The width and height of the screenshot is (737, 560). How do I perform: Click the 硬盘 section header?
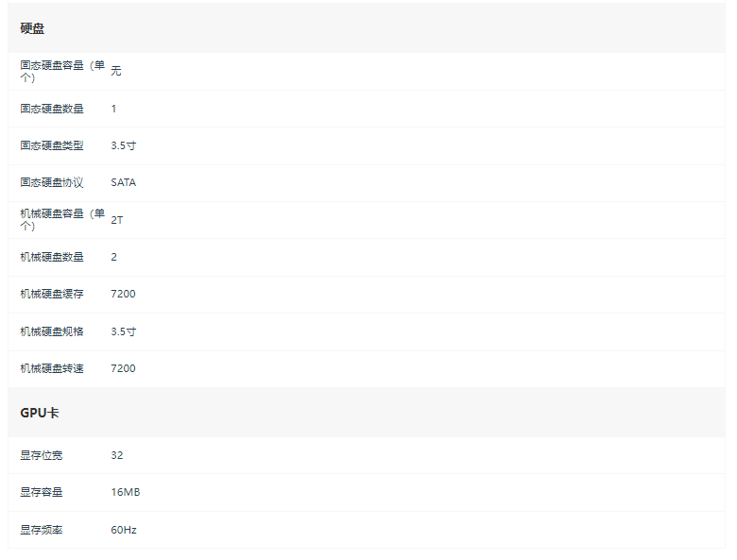pyautogui.click(x=32, y=28)
